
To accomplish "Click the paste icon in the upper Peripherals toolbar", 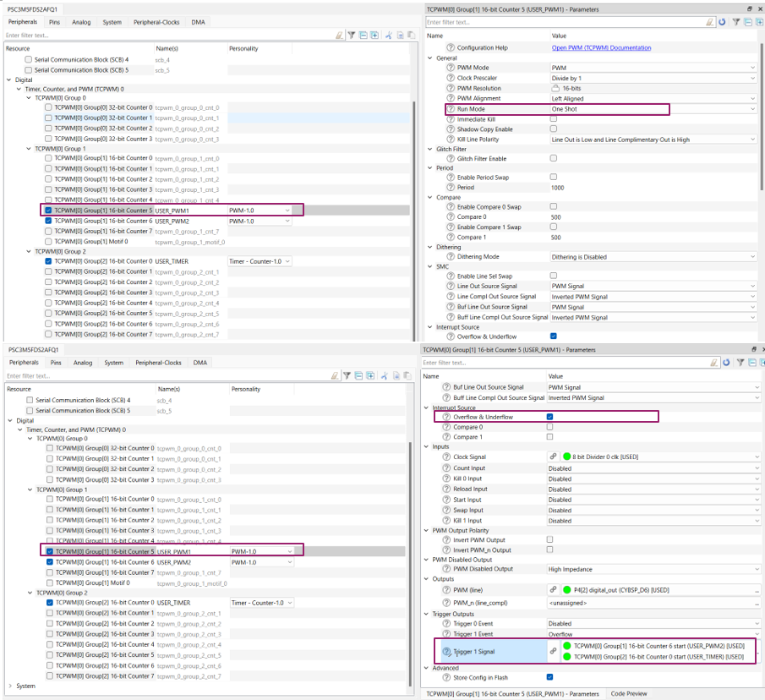I will coord(412,36).
